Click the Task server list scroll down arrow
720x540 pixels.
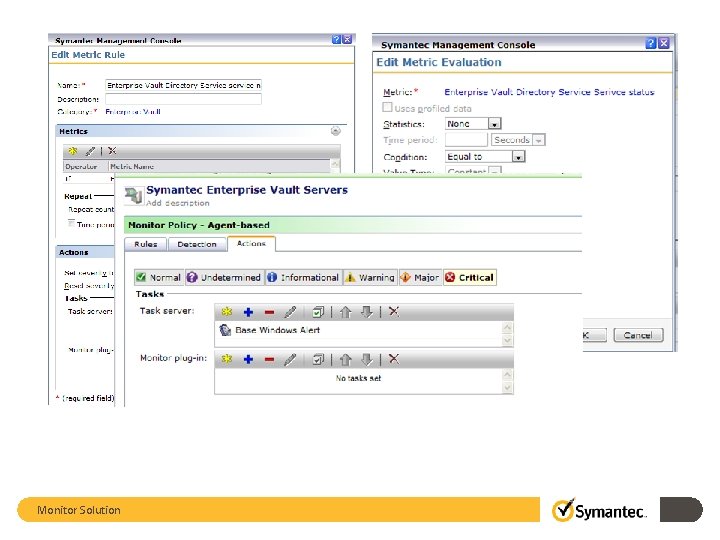click(x=507, y=341)
